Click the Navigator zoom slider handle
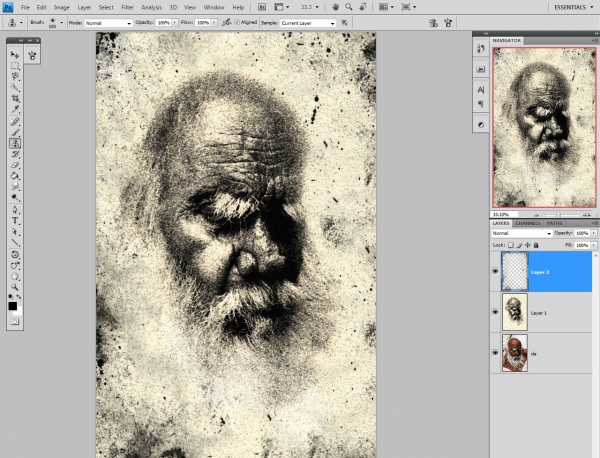Screen dimensions: 600x458 [x=559, y=215]
